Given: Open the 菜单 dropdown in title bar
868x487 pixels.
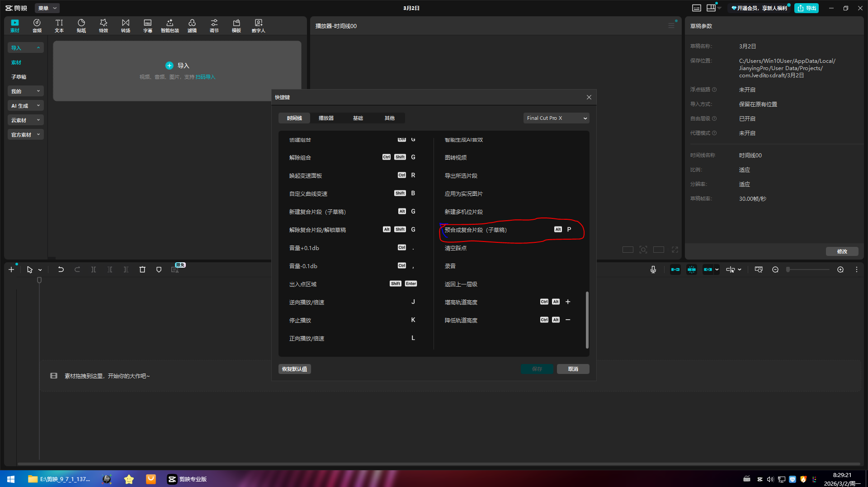Looking at the screenshot, I should coord(47,8).
